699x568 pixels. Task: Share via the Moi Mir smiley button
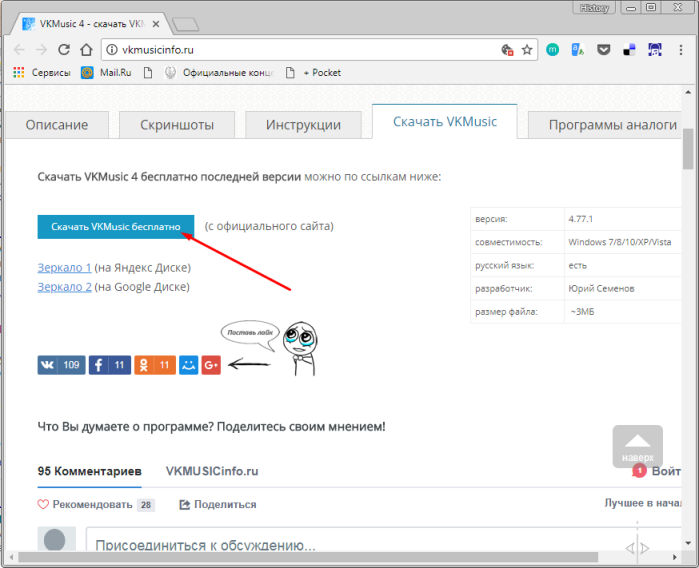[x=189, y=365]
